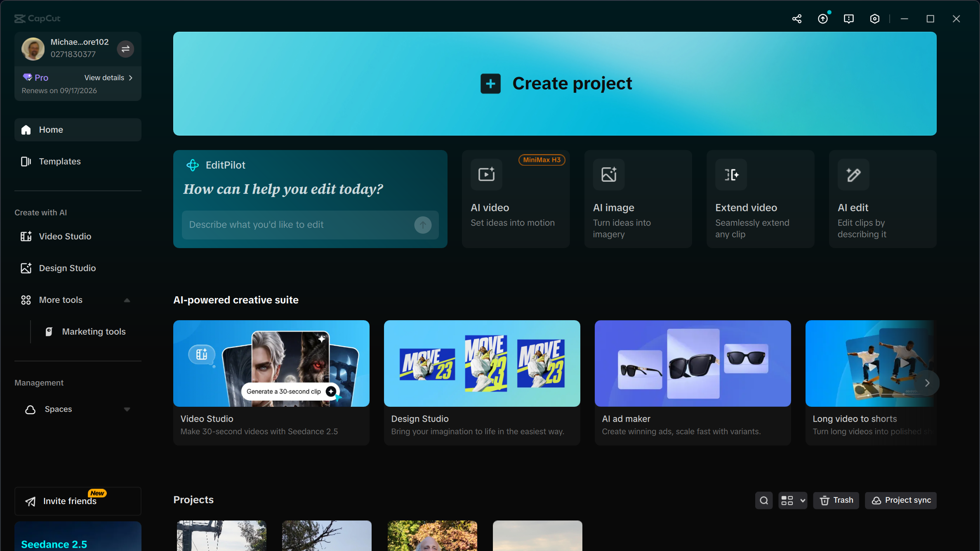Viewport: 980px width, 551px height.
Task: Click the AI video card icon
Action: pyautogui.click(x=487, y=174)
